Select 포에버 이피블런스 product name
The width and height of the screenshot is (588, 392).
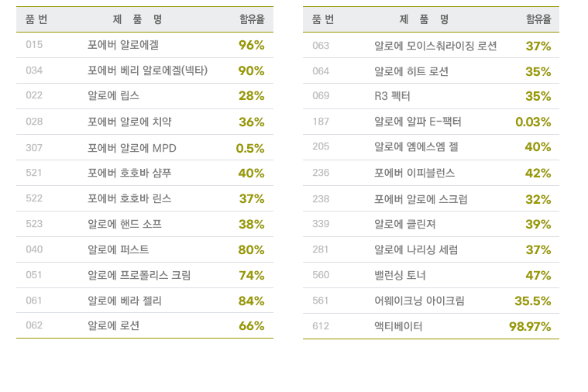(414, 173)
